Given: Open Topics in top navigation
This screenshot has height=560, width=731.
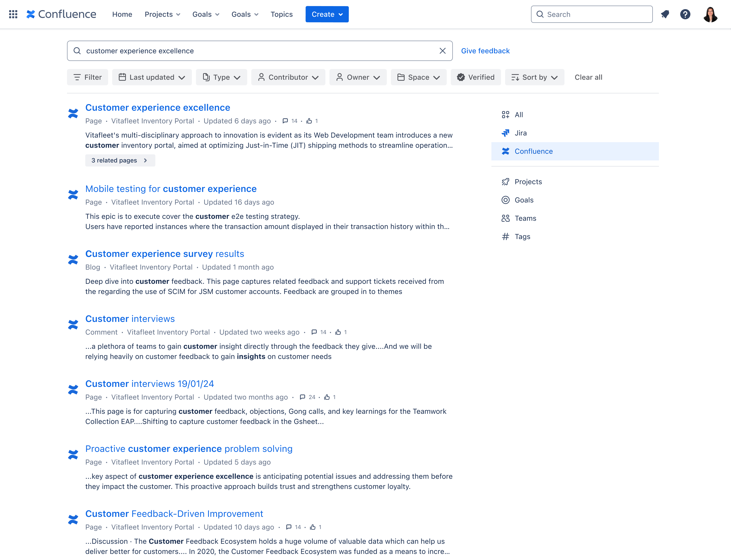Looking at the screenshot, I should 282,14.
